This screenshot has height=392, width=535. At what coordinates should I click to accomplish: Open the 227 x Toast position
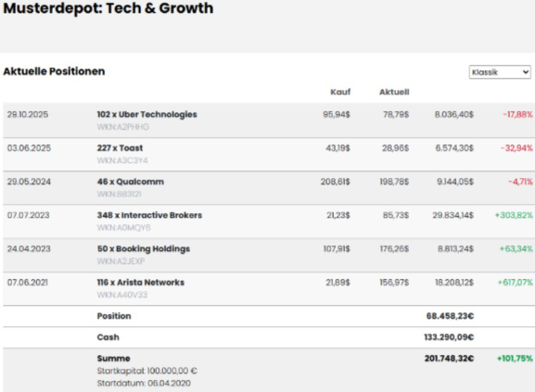pos(120,148)
